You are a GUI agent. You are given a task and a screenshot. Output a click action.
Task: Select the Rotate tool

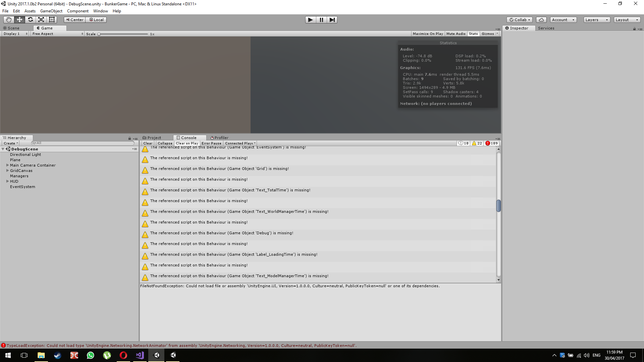tap(30, 19)
